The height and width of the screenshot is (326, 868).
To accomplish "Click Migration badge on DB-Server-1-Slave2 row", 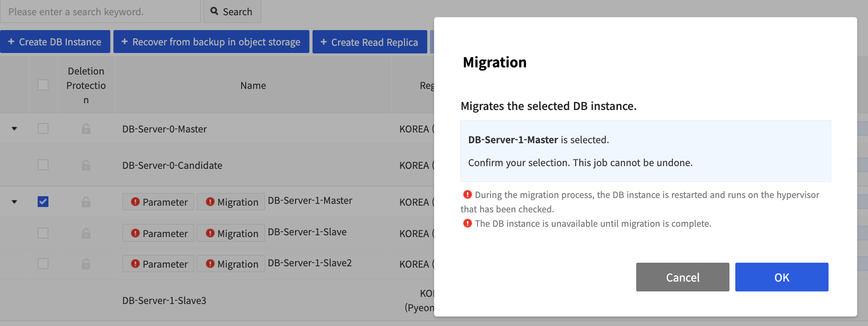I will (231, 264).
